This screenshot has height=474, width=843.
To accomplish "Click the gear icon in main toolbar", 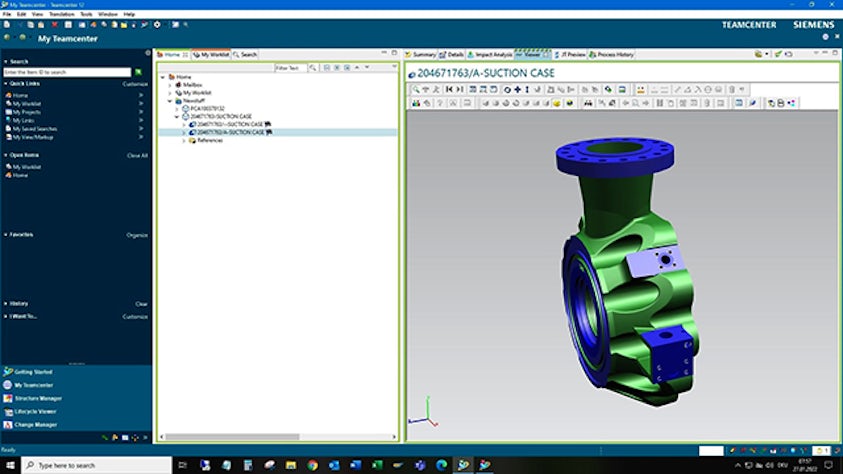I will pyautogui.click(x=157, y=25).
